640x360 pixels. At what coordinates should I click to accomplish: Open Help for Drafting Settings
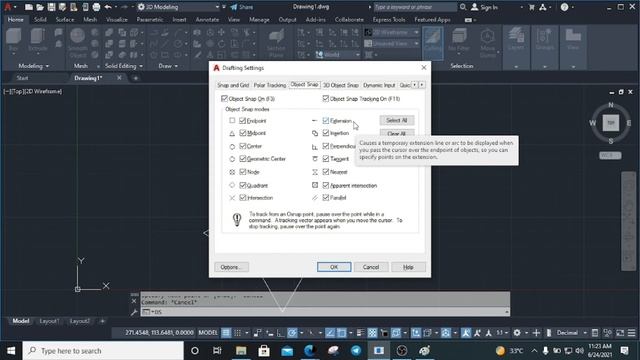[408, 267]
